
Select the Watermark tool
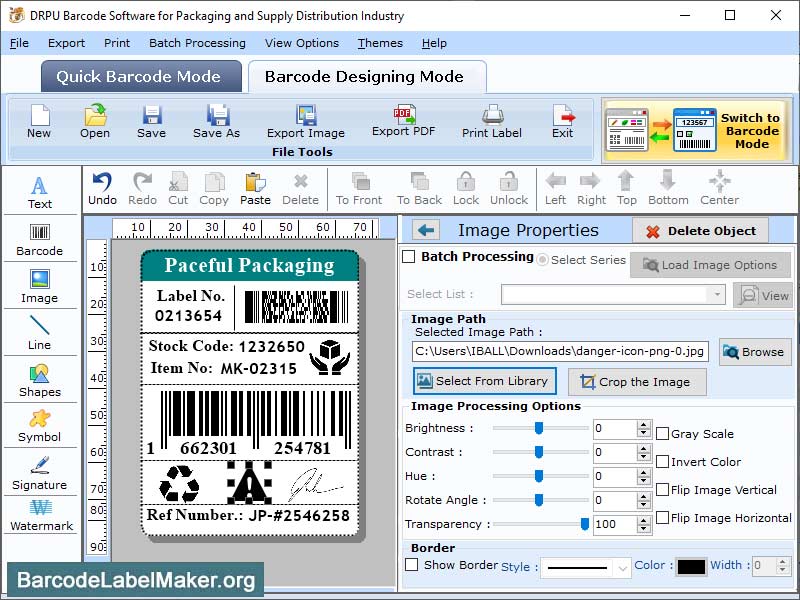click(41, 514)
